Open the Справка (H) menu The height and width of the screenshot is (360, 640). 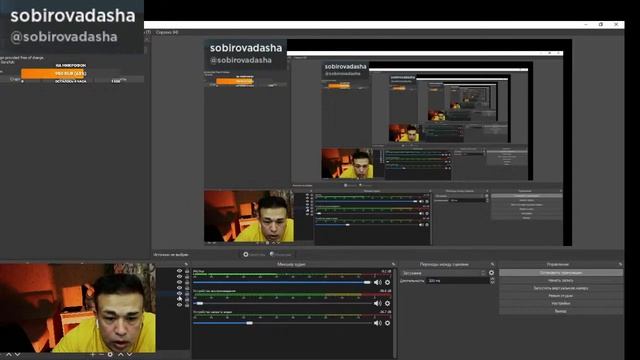click(x=167, y=32)
